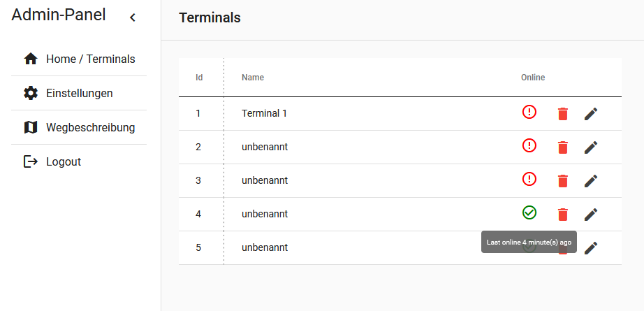Viewport: 644px width, 311px height.
Task: Select the Terminal 1 name cell
Action: point(264,113)
